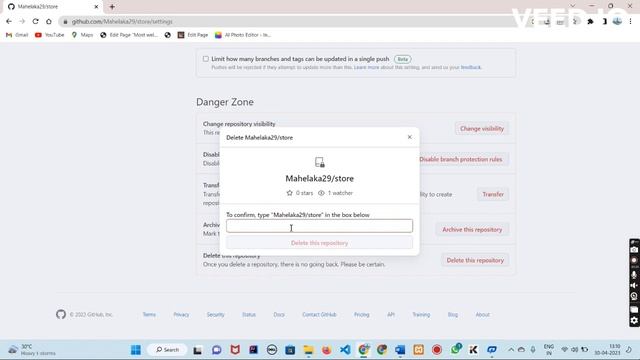The image size is (640, 360).
Task: Click the browser home icon
Action: [49, 21]
